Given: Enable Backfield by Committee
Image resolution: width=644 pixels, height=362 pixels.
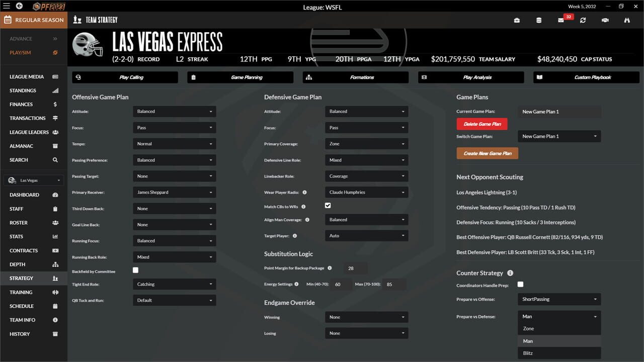Looking at the screenshot, I should tap(135, 270).
